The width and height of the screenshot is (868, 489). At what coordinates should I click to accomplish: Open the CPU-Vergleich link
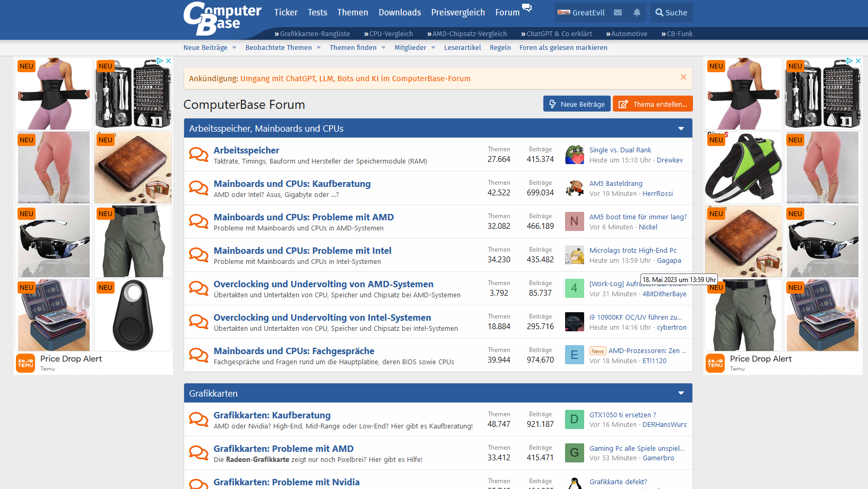coord(388,33)
